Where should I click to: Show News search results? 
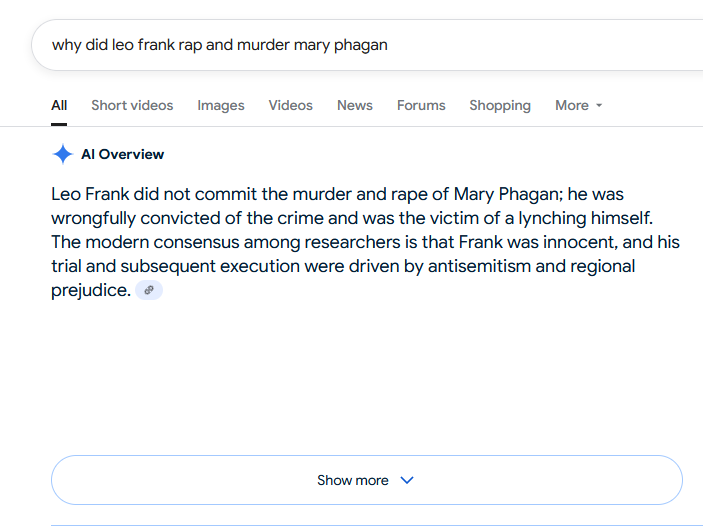[354, 105]
